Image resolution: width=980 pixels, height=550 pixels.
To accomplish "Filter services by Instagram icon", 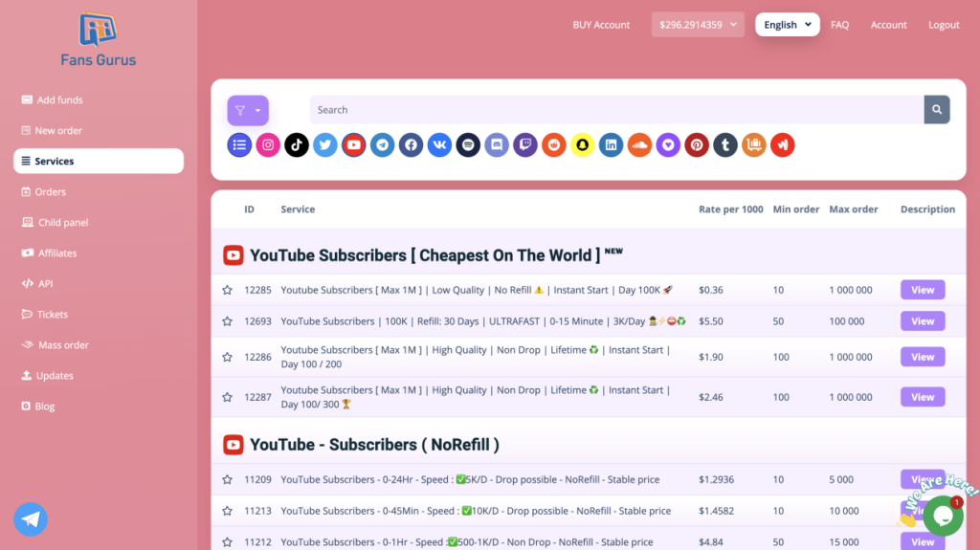I will tap(268, 145).
